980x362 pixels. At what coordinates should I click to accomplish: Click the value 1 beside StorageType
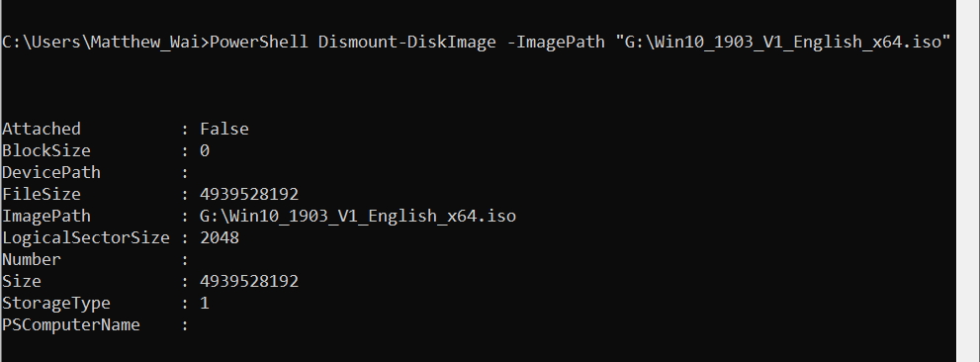click(205, 304)
